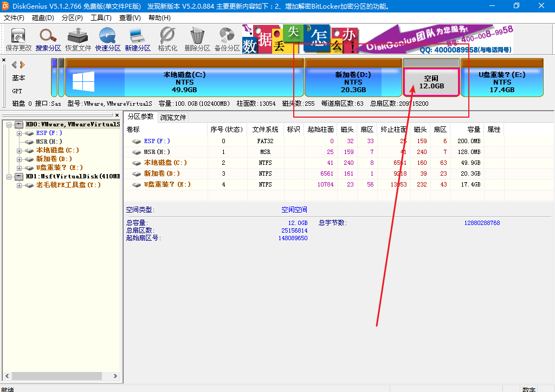Expand the 本地磁盘(C:) tree node
Viewport: 555px width, 392px height.
click(19, 151)
